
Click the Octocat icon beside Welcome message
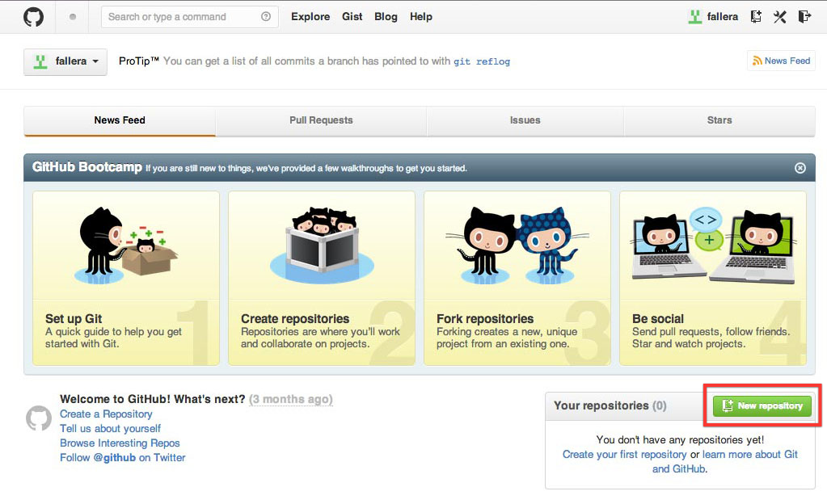39,418
